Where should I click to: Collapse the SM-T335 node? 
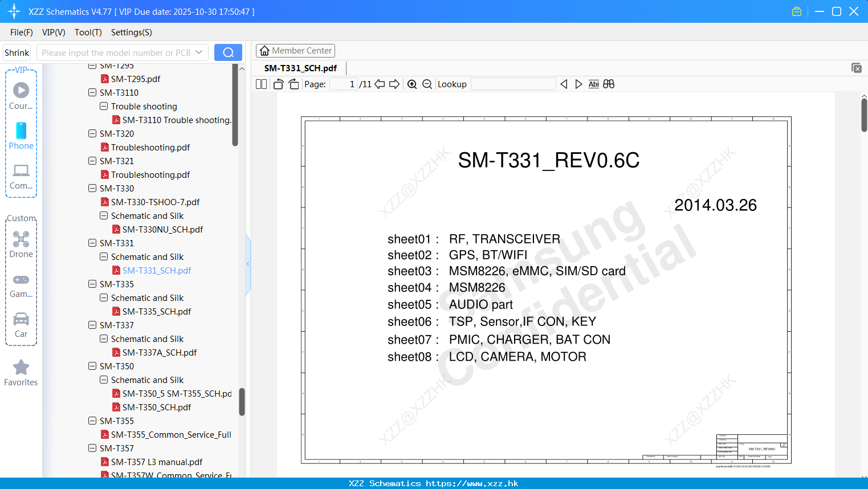coord(92,284)
